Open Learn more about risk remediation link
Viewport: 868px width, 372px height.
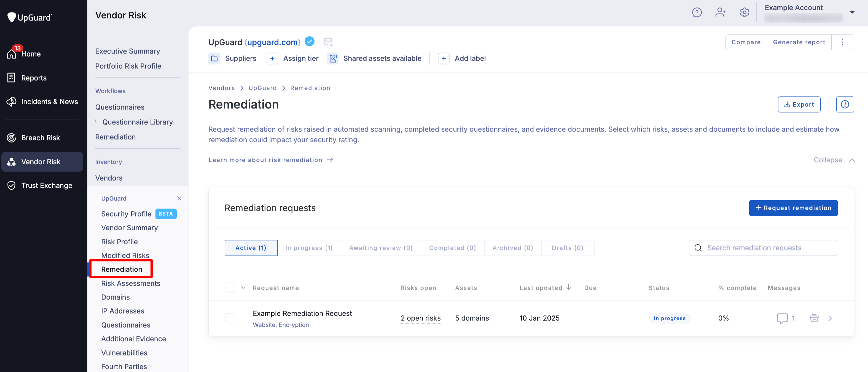click(x=271, y=160)
